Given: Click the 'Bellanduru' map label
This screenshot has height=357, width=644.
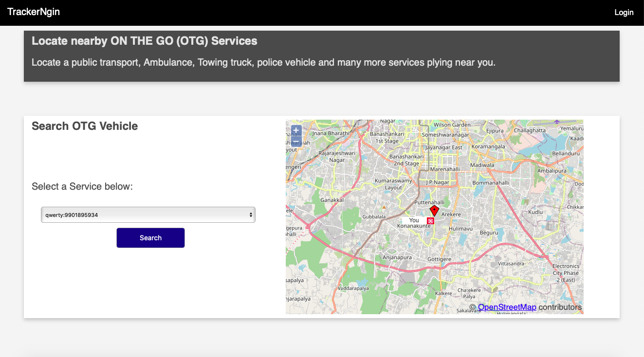Looking at the screenshot, I should coord(566,153).
